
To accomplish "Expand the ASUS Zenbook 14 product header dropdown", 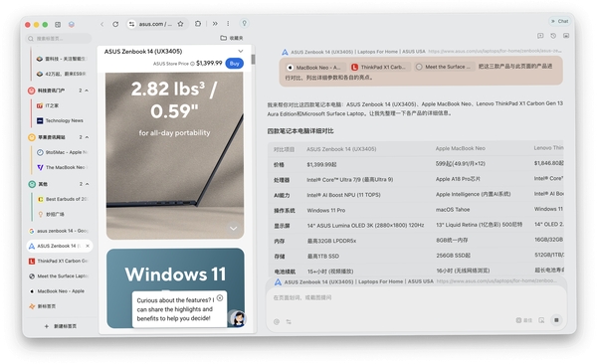I will (x=241, y=51).
